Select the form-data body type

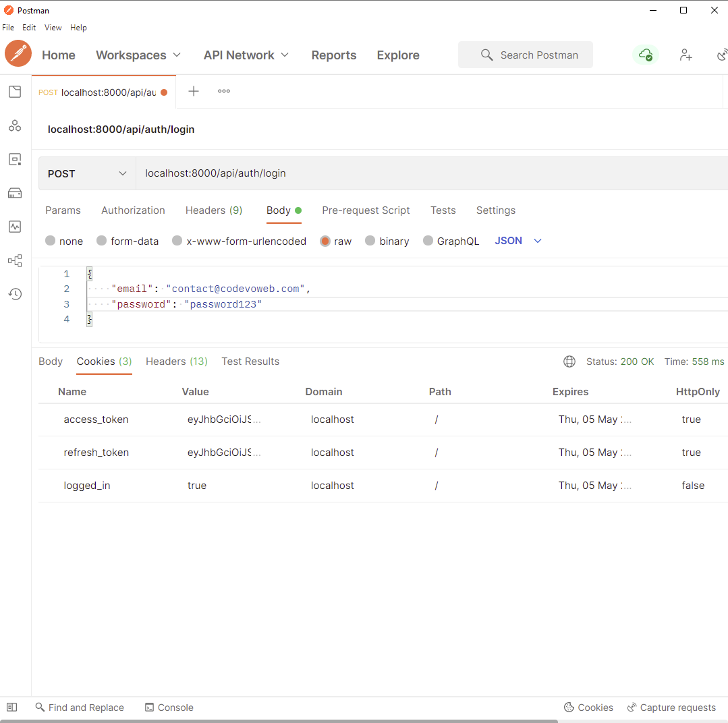[x=128, y=241]
